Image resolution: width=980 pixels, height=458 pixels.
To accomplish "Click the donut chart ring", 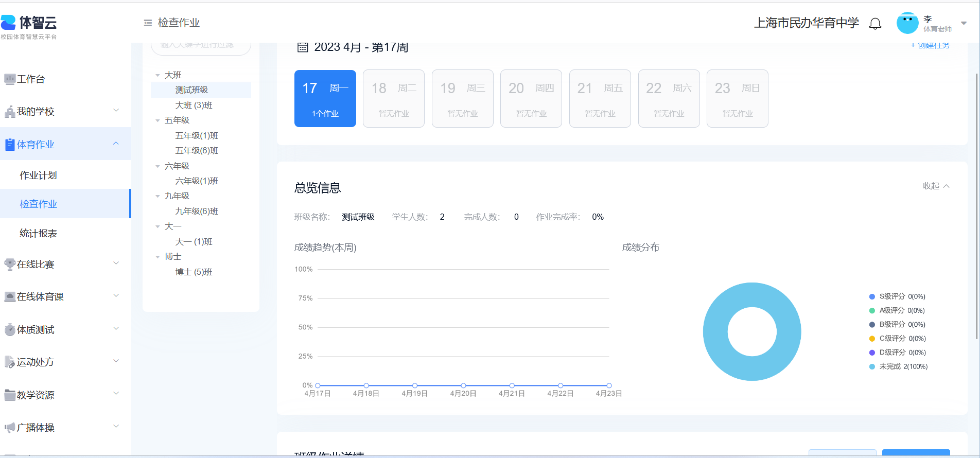I will (x=715, y=332).
